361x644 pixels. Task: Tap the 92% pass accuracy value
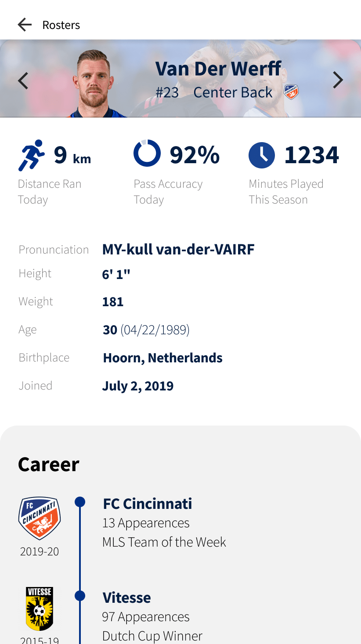[x=195, y=155]
